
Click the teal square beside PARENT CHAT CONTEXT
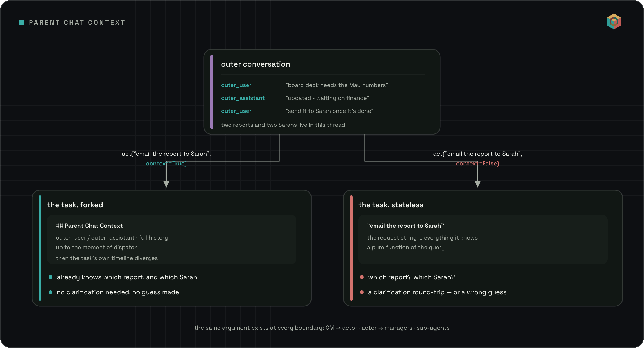pyautogui.click(x=22, y=23)
